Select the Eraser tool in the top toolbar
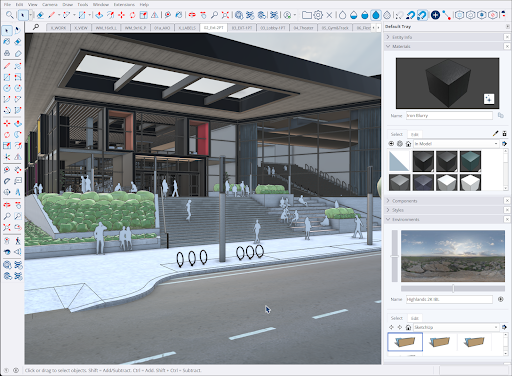 (x=40, y=15)
